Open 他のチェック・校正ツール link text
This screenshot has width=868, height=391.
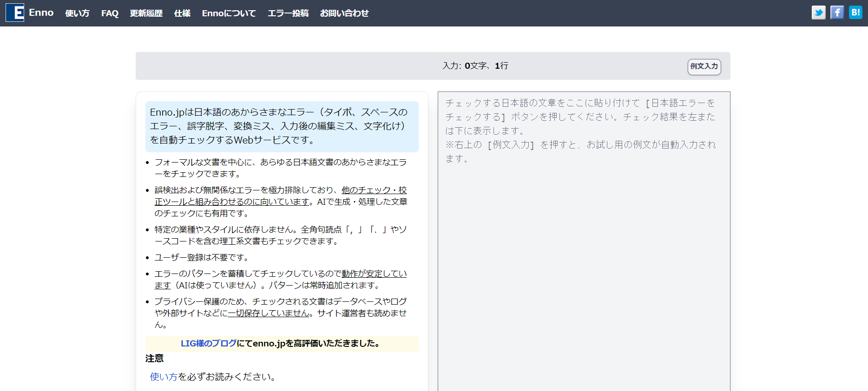pos(281,195)
